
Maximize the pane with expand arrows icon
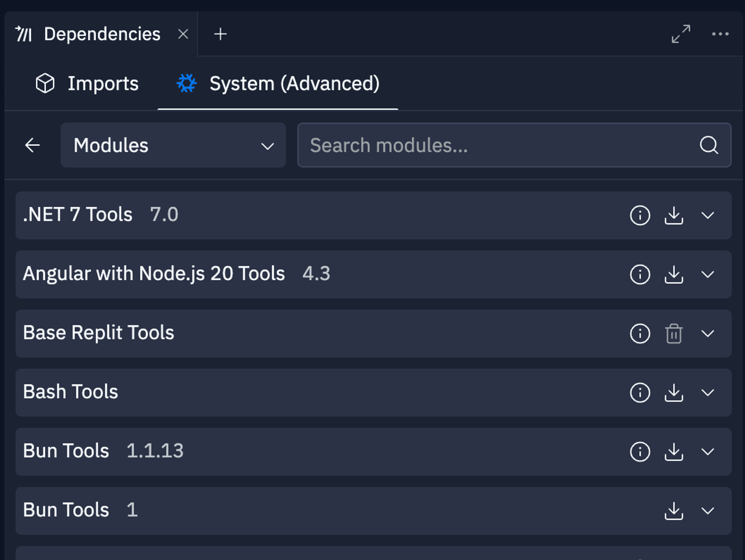[x=681, y=34]
